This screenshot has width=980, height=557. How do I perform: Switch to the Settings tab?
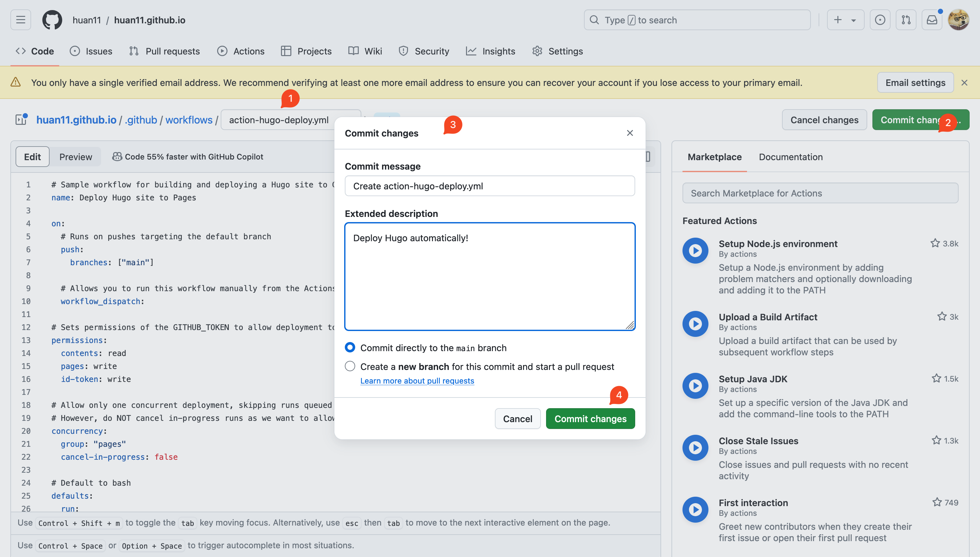[557, 51]
